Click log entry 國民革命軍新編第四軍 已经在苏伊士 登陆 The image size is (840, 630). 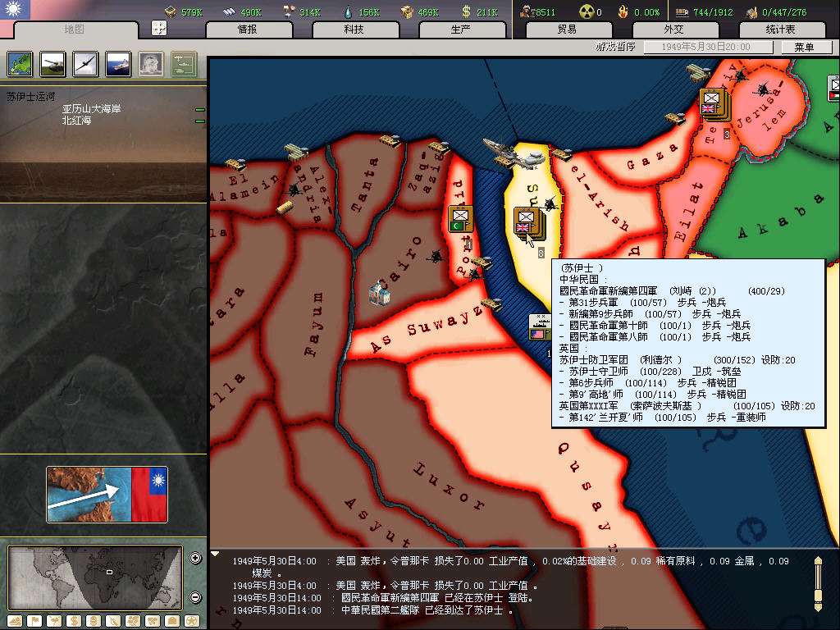coord(436,598)
